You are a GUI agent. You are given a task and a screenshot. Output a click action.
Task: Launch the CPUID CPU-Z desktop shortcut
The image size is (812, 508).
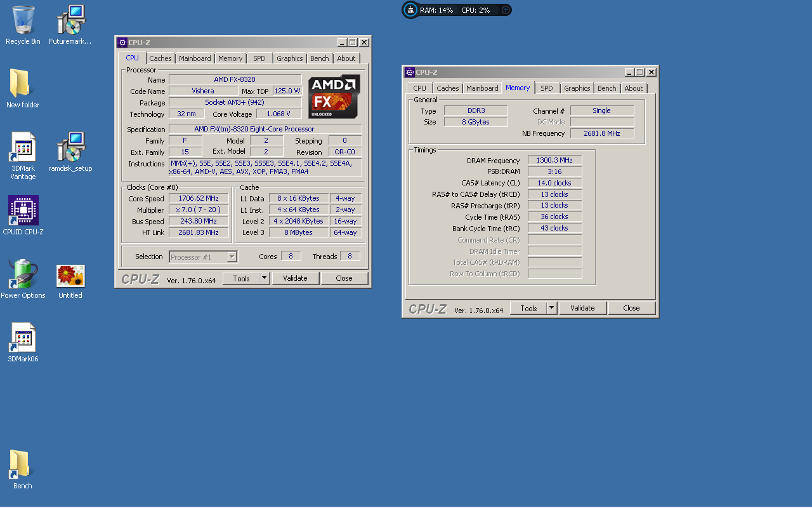[23, 215]
